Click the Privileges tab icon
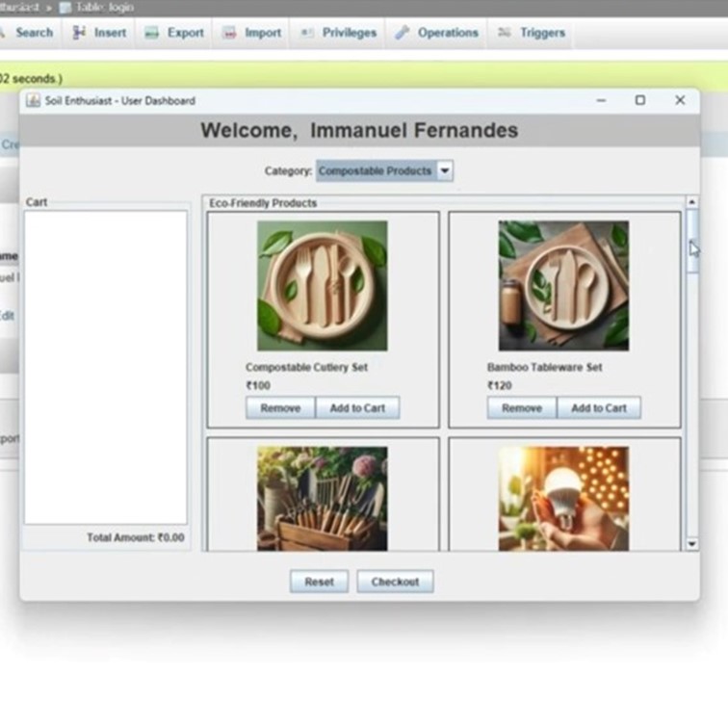Image resolution: width=728 pixels, height=728 pixels. tap(306, 32)
